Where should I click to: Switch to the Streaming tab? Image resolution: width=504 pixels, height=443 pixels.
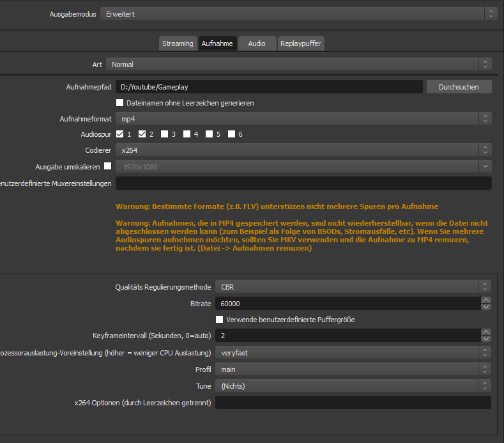click(x=178, y=43)
